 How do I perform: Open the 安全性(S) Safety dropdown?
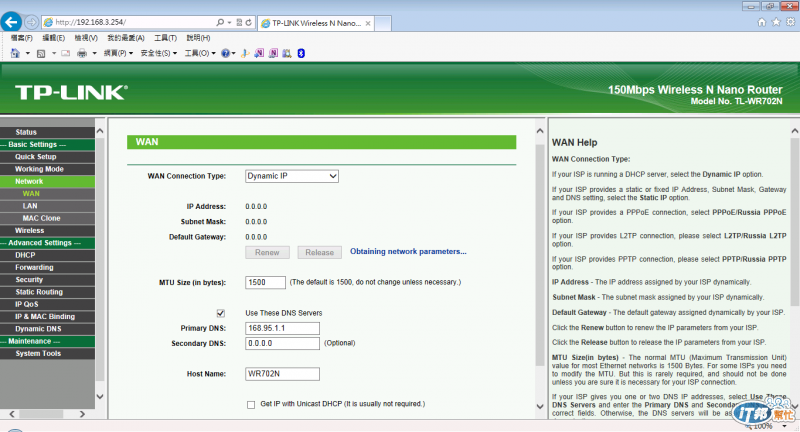point(159,53)
